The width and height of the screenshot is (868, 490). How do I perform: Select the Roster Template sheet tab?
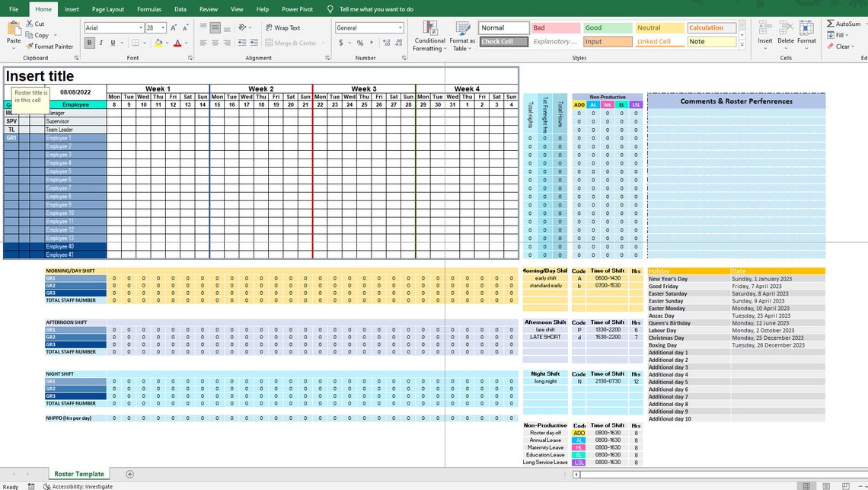tap(78, 473)
